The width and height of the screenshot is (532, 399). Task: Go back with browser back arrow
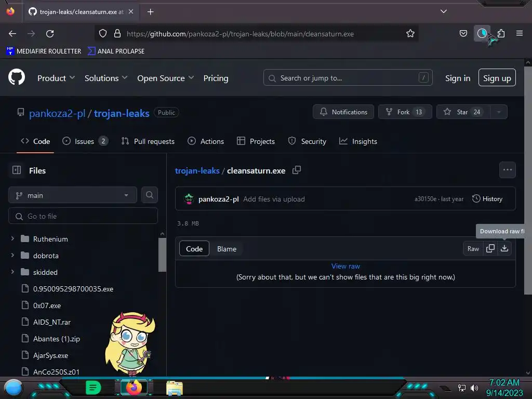click(x=12, y=34)
